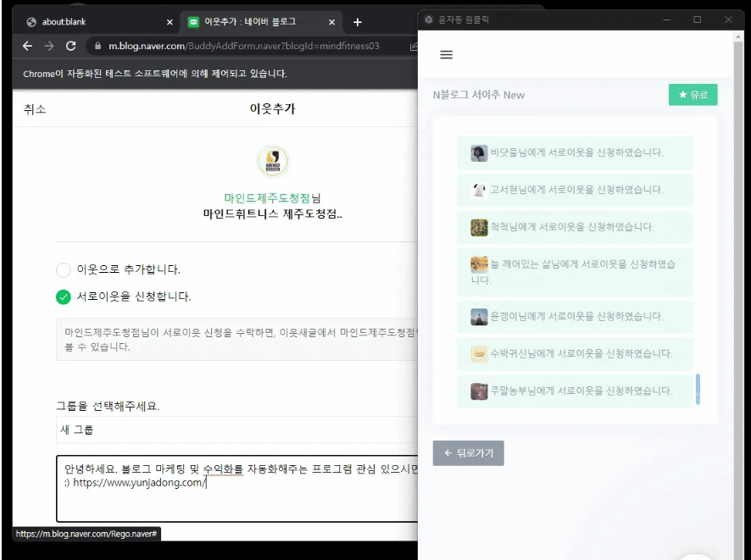751x560 pixels.
Task: Click the 그룹을 선택해주세요 label
Action: coord(108,407)
